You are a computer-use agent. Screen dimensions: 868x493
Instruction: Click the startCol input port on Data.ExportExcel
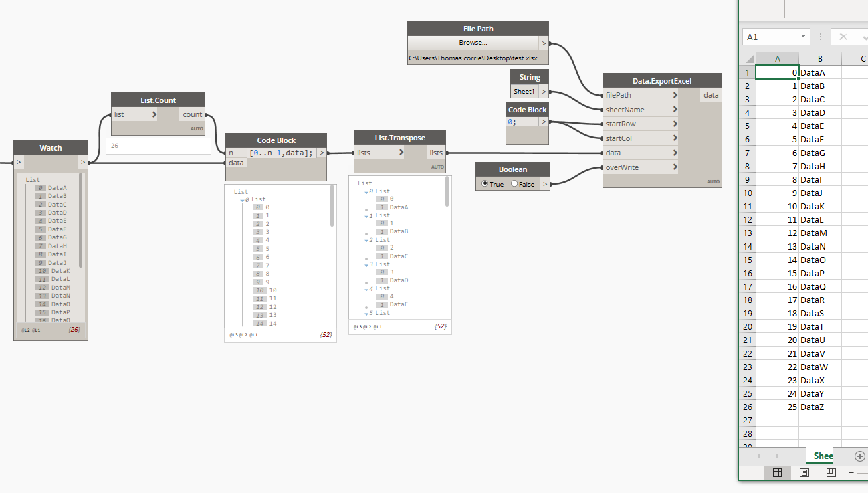click(641, 138)
